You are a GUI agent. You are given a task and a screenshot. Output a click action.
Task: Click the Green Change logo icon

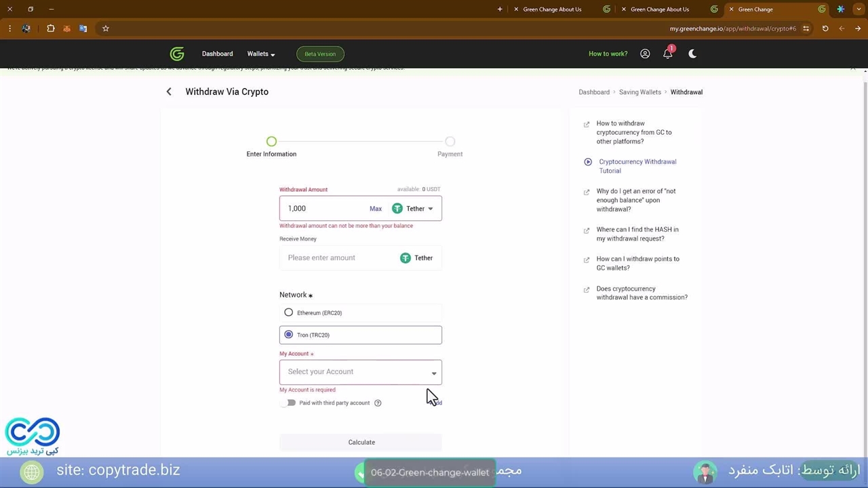[177, 54]
